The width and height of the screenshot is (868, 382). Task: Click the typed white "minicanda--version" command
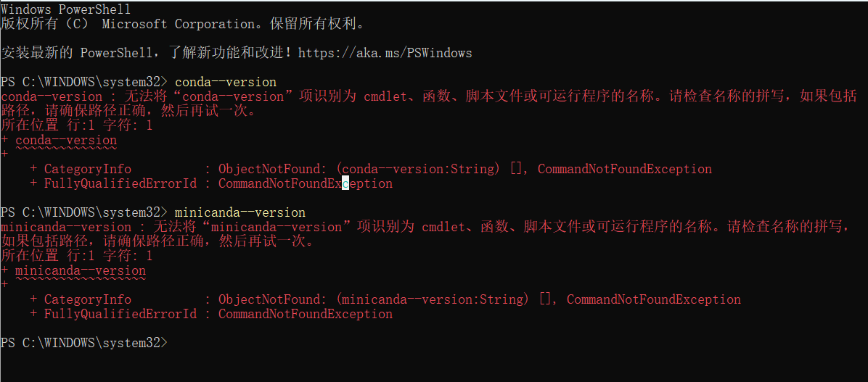point(240,212)
